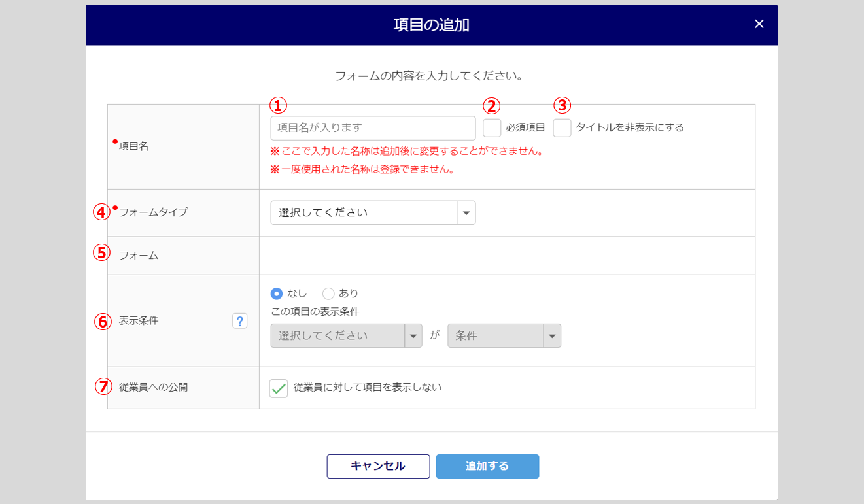Close the 項目の追加 dialog with the X
Screen dimensions: 864x504
[x=759, y=24]
